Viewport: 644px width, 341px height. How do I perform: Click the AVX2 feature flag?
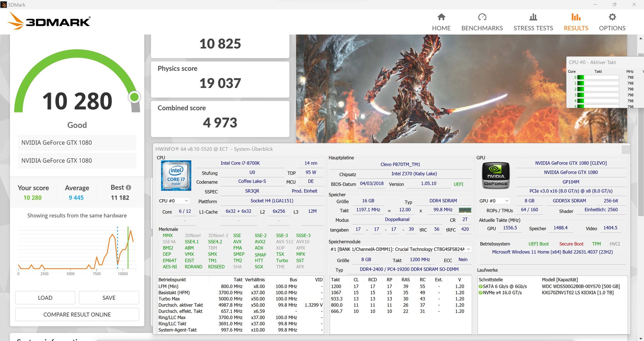click(260, 242)
